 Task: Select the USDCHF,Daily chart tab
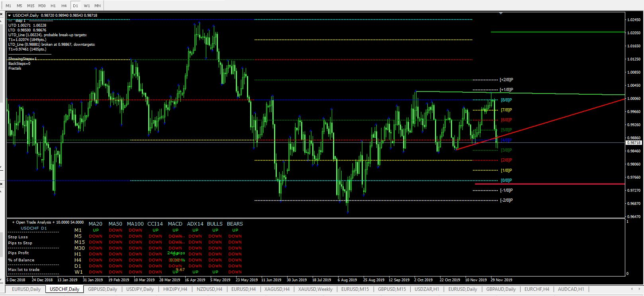(65, 289)
